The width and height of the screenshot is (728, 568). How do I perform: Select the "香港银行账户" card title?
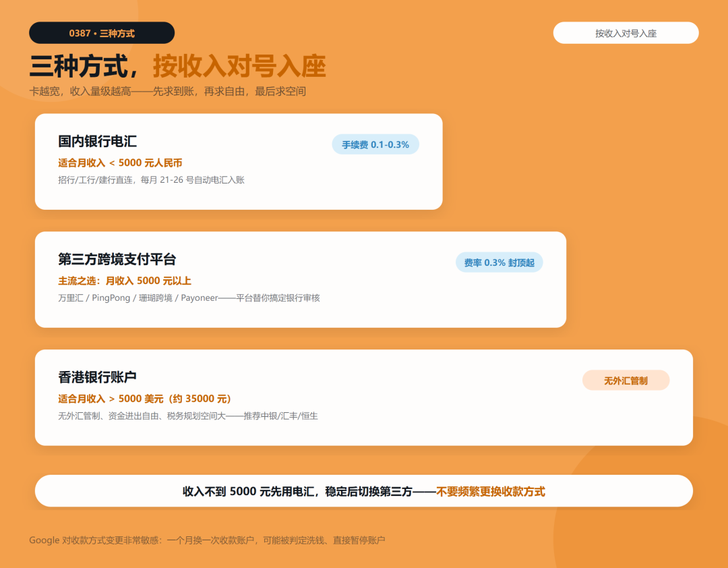(98, 377)
